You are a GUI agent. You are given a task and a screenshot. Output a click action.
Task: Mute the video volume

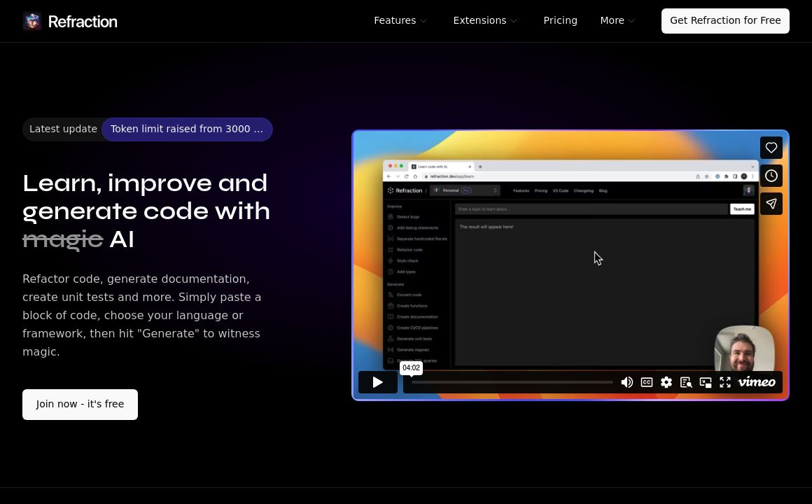click(x=627, y=382)
